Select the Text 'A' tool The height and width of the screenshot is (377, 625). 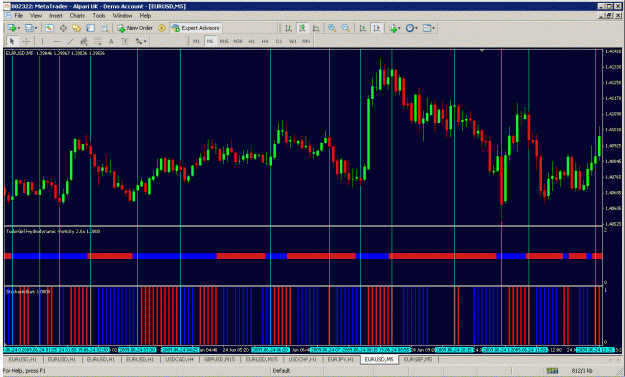pyautogui.click(x=111, y=41)
